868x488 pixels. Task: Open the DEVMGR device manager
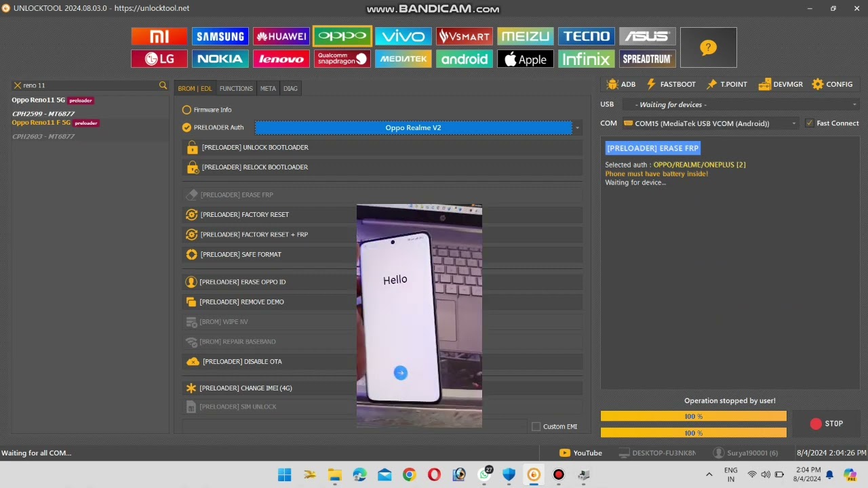[x=781, y=84]
